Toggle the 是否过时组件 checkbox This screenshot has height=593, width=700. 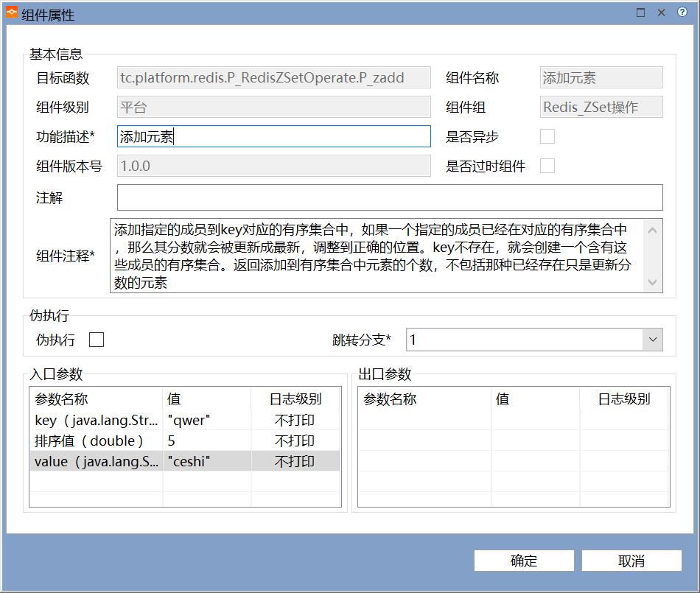(x=547, y=166)
